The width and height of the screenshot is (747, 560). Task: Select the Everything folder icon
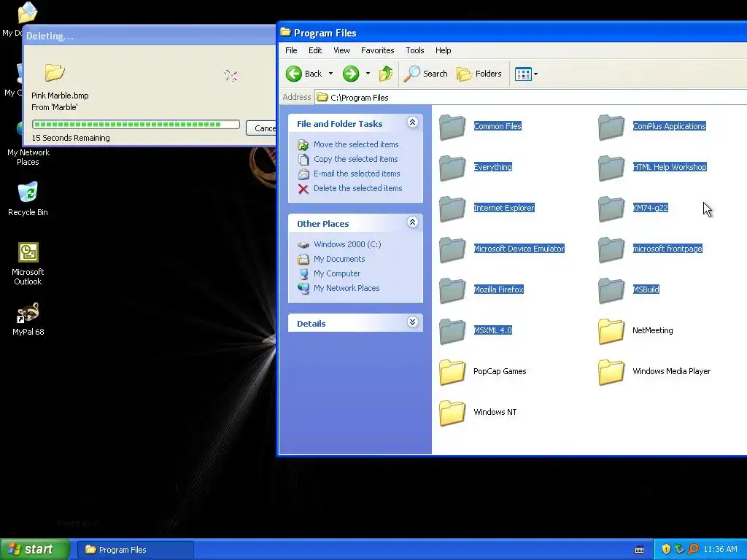point(452,168)
